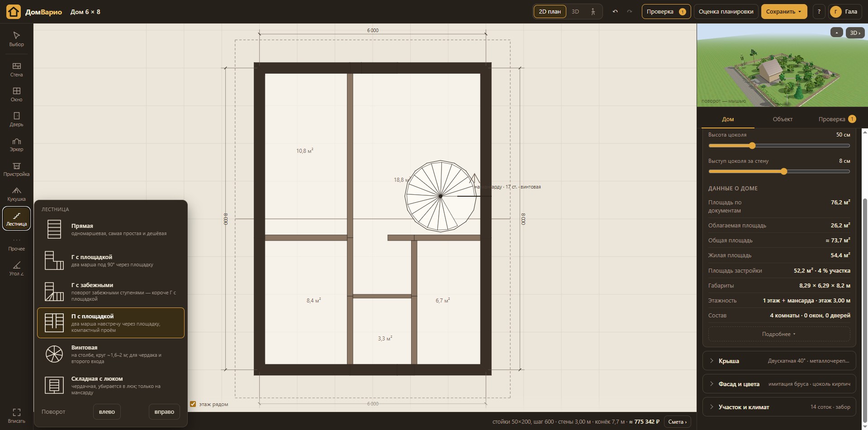
Task: Expand the Участок и климат section
Action: [779, 407]
